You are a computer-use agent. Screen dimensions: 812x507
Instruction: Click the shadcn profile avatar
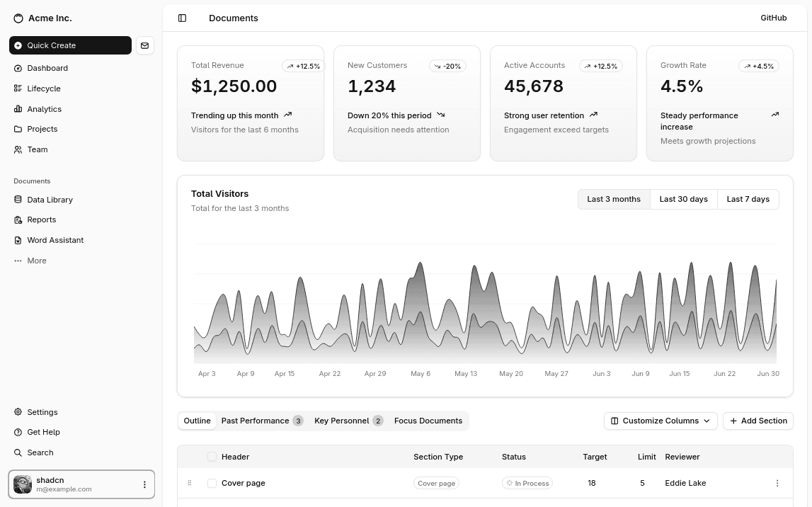click(x=22, y=484)
